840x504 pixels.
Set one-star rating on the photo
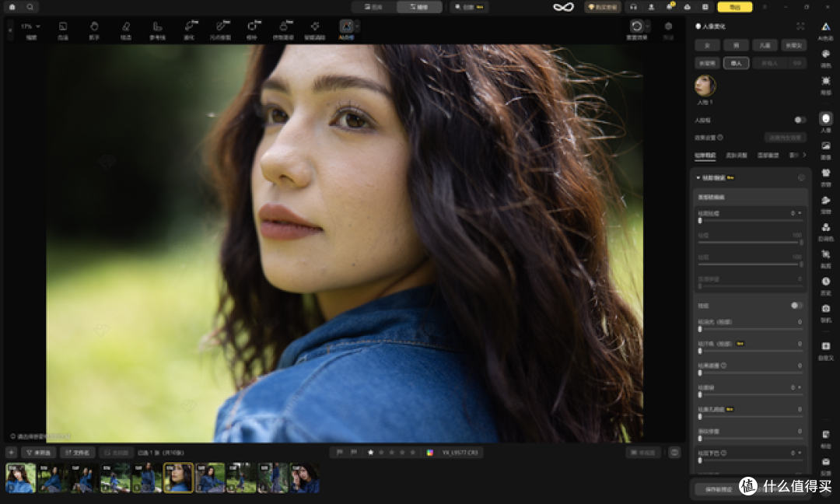(371, 453)
